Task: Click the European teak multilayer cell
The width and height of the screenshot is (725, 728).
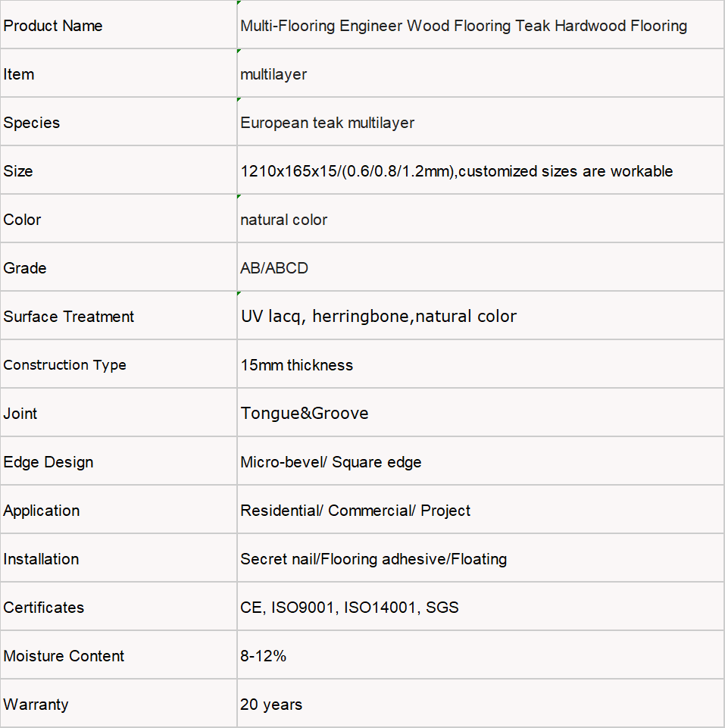Action: [x=480, y=122]
